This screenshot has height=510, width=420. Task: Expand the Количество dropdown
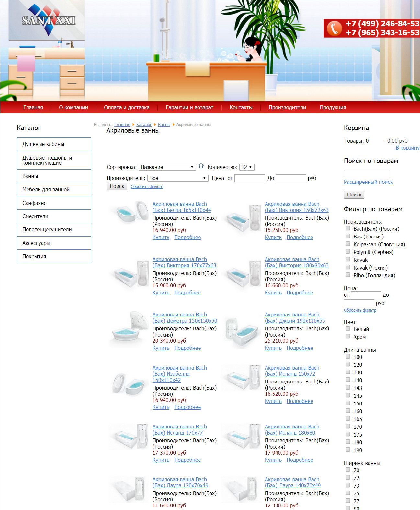[x=247, y=167]
